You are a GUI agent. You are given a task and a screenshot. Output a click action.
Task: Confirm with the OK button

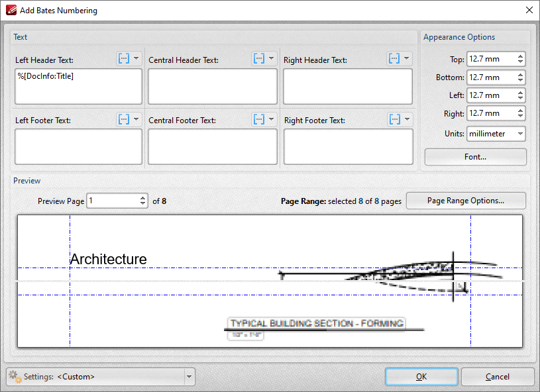pos(421,377)
